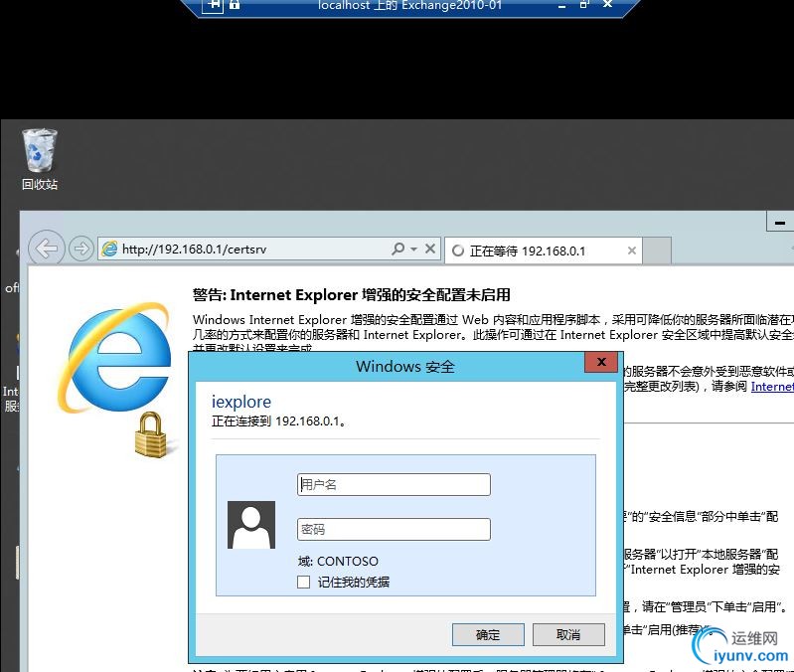
Task: Click the iexplore heading in dialog
Action: pos(241,402)
